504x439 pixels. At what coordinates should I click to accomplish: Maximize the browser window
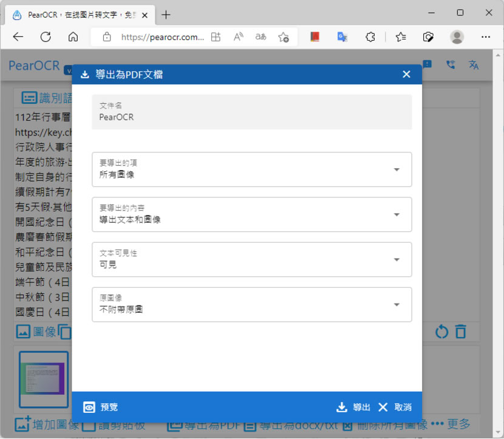(460, 13)
